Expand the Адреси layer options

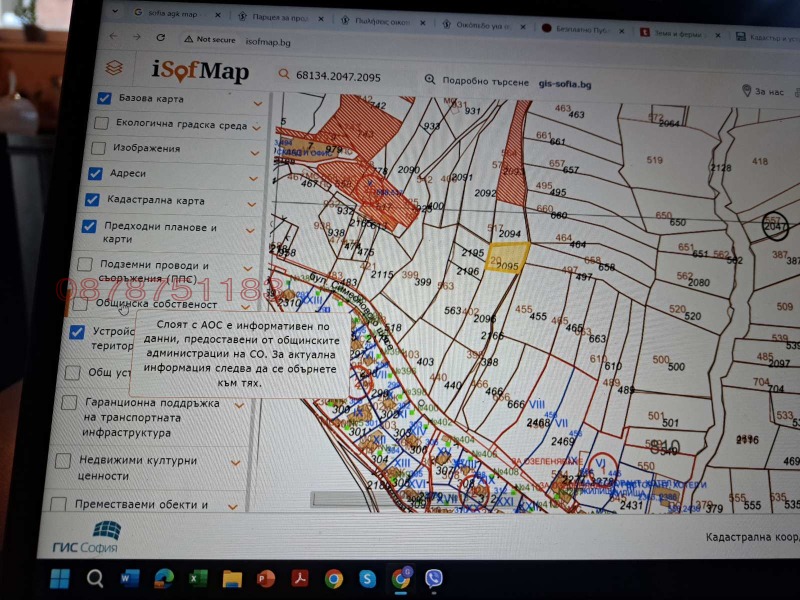coord(254,179)
